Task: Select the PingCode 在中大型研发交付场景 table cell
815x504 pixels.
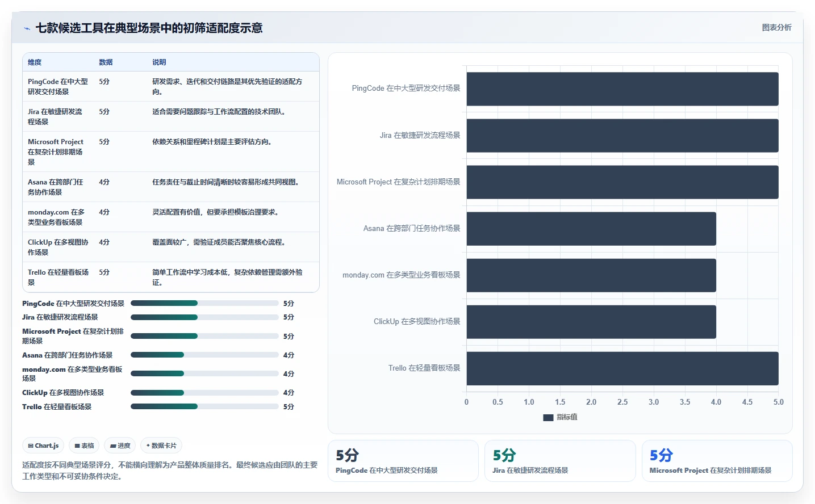Action: coord(58,86)
